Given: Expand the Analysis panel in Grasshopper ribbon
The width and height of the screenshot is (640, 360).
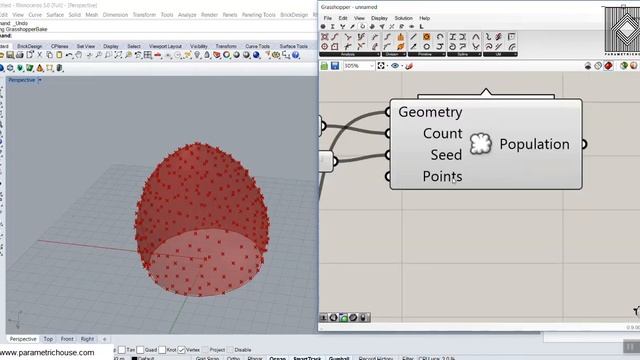Looking at the screenshot, I should tap(349, 54).
